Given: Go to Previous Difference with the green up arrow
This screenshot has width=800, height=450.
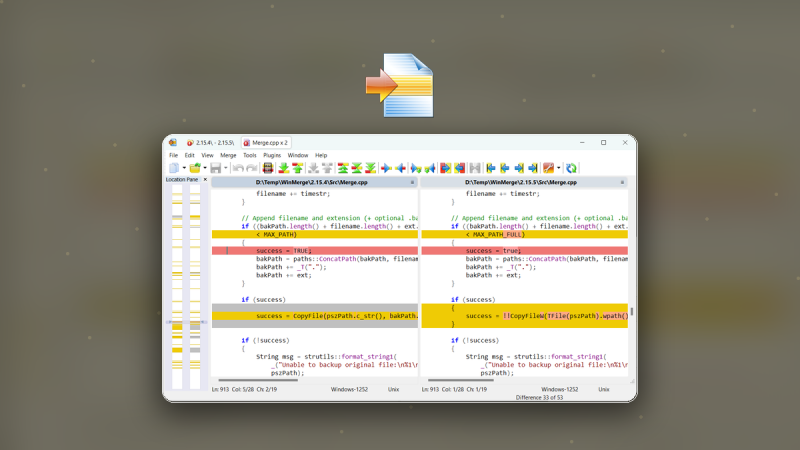Looking at the screenshot, I should tap(297, 168).
